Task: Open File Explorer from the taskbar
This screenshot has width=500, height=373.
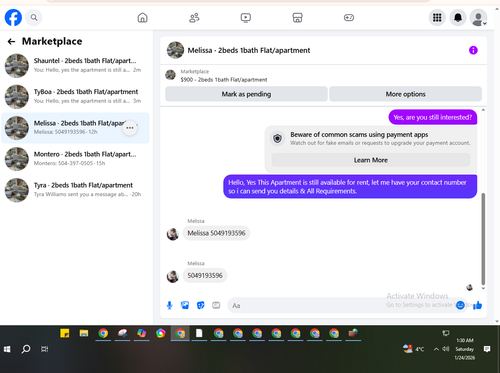Action: click(84, 333)
